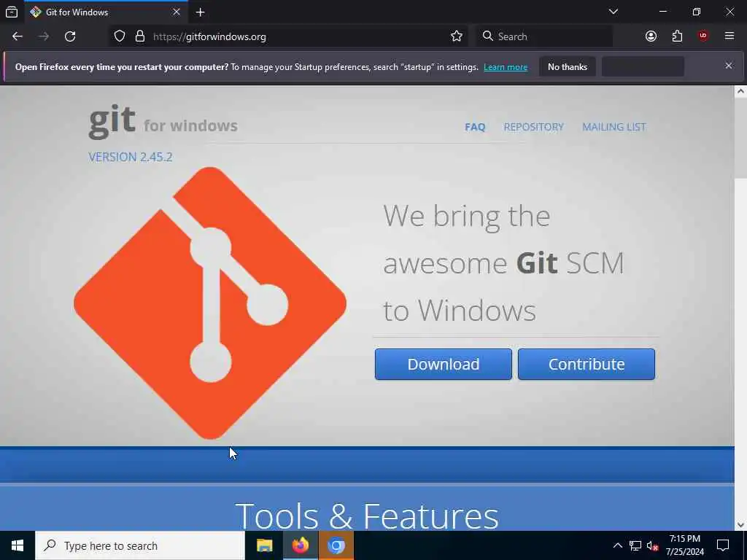The width and height of the screenshot is (747, 560).
Task: Open the Firefox account icon
Action: [x=651, y=36]
